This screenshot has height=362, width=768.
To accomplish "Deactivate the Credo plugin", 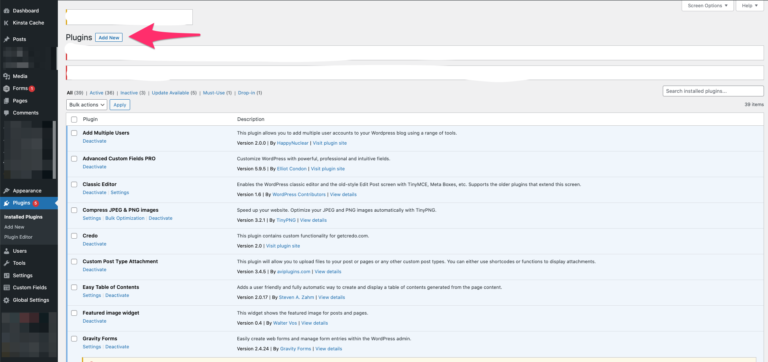I will 95,244.
